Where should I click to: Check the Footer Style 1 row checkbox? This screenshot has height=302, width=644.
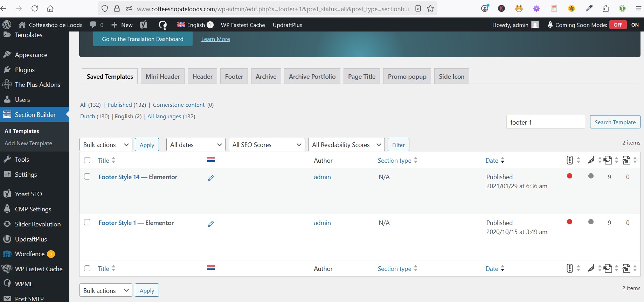pyautogui.click(x=88, y=223)
